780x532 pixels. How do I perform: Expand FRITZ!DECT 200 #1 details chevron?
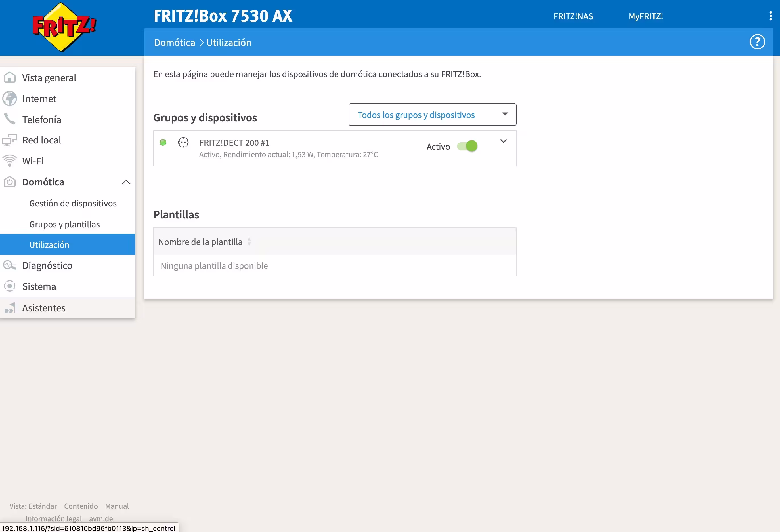coord(504,141)
